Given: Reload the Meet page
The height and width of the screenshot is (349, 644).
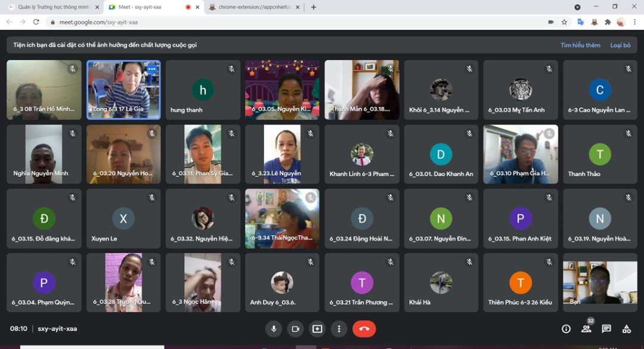Looking at the screenshot, I should point(36,22).
